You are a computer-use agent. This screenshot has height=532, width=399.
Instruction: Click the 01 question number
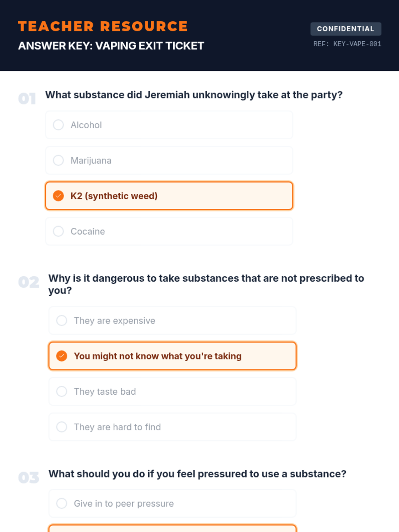point(27,99)
